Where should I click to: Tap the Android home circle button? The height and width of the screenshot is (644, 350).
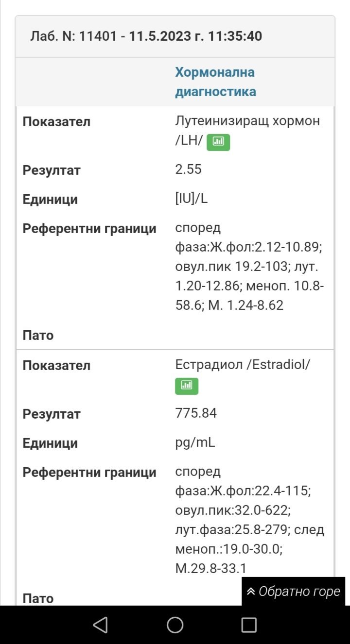click(x=175, y=625)
